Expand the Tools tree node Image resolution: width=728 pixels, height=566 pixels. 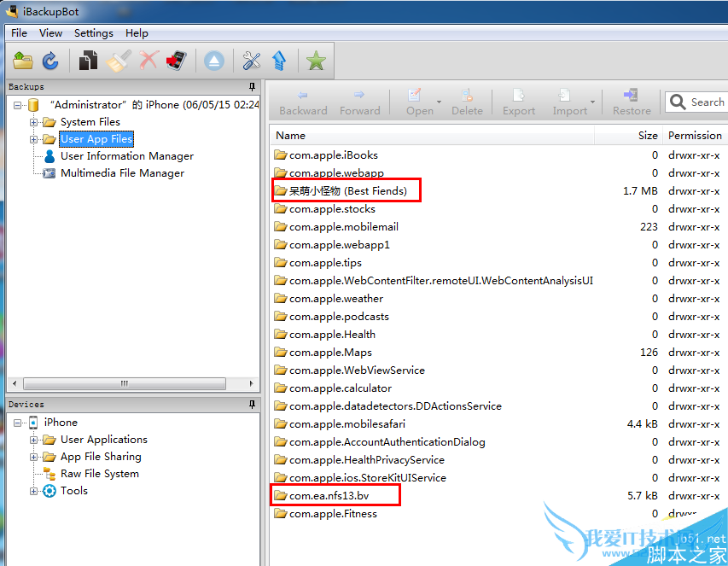click(33, 491)
